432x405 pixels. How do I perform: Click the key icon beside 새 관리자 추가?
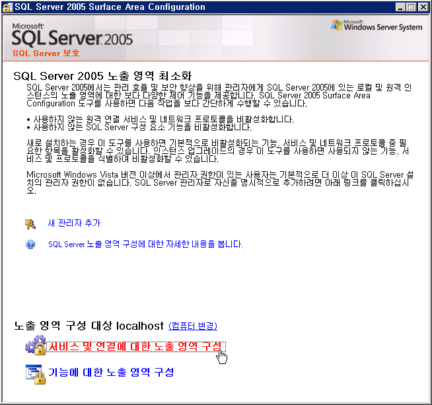[x=30, y=224]
